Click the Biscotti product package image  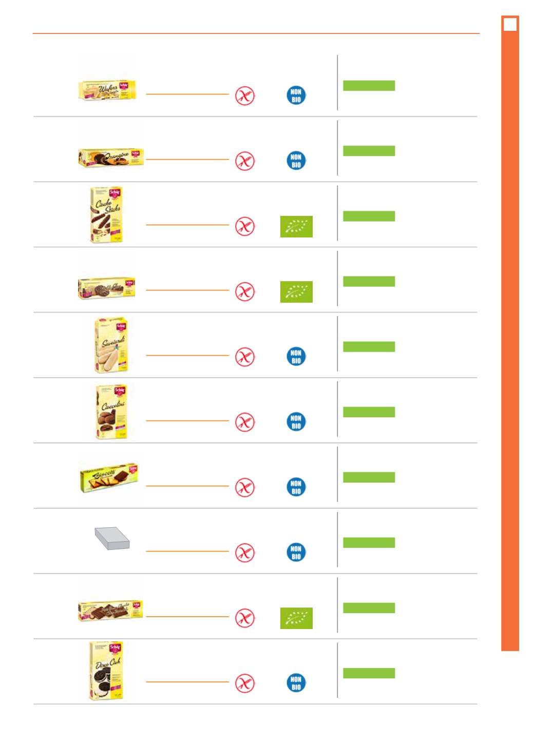tap(109, 477)
